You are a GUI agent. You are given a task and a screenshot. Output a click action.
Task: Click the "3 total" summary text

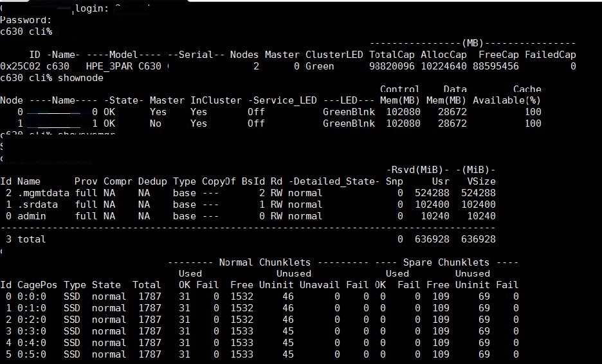pos(26,239)
